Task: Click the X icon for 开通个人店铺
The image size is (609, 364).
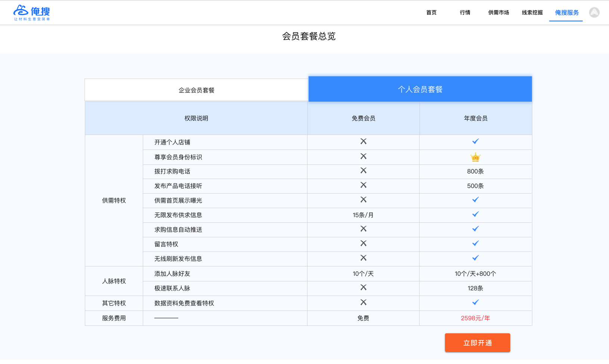Action: pos(363,142)
